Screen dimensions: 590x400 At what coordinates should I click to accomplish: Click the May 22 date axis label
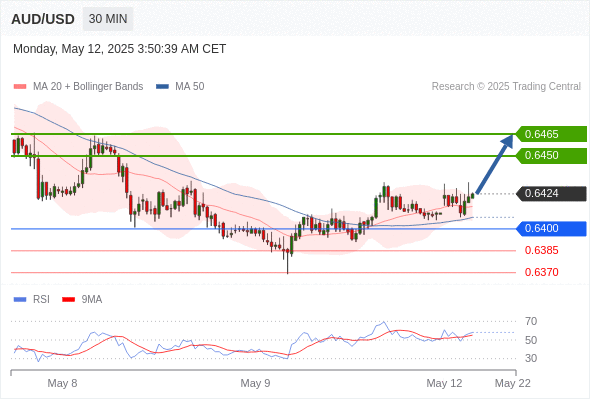coord(512,383)
